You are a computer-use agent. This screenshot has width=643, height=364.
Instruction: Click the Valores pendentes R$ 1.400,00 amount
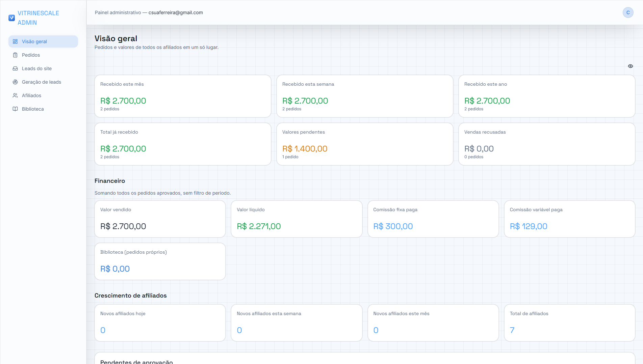coord(305,149)
